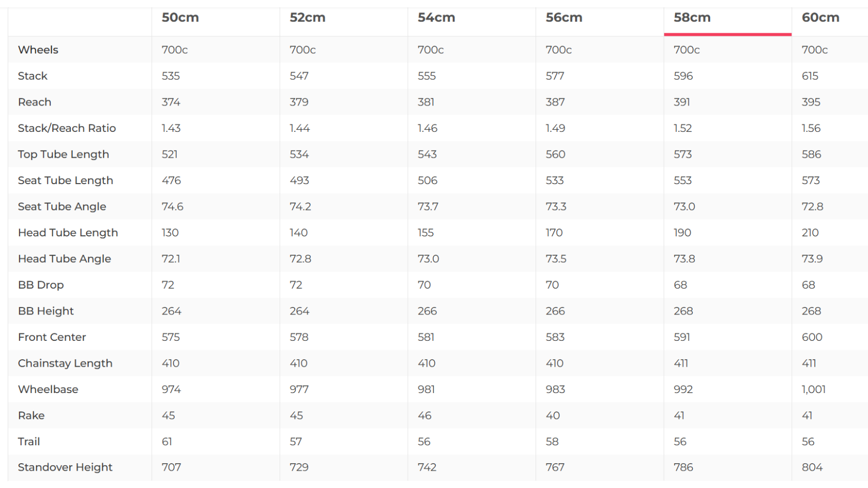Viewport: 868px width, 488px height.
Task: Select the Head Tube Angle row label
Action: tap(64, 259)
